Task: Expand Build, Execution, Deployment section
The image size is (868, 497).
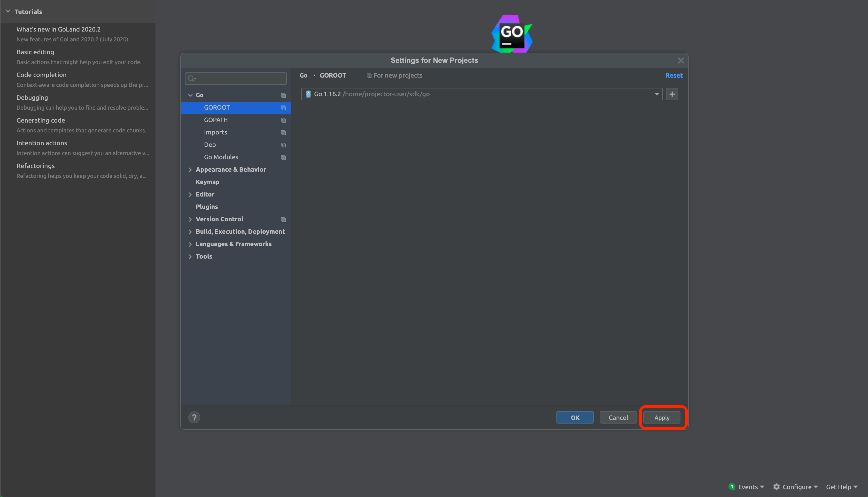Action: pyautogui.click(x=190, y=232)
